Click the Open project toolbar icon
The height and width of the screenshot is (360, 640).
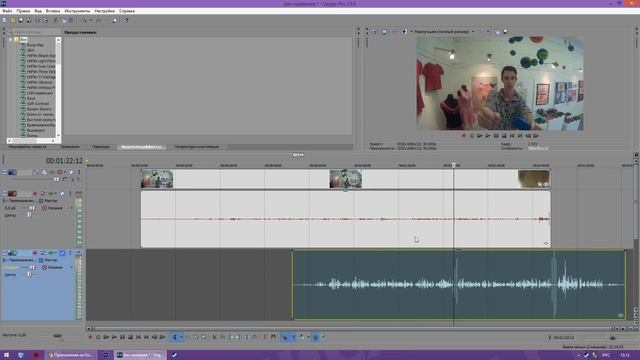13,20
